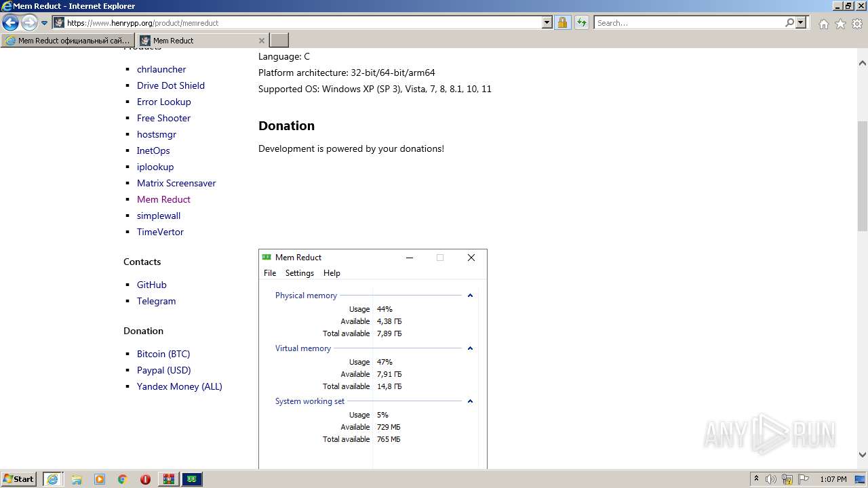Open the Free Shooter link
Viewport: 868px width, 488px height.
coord(163,118)
